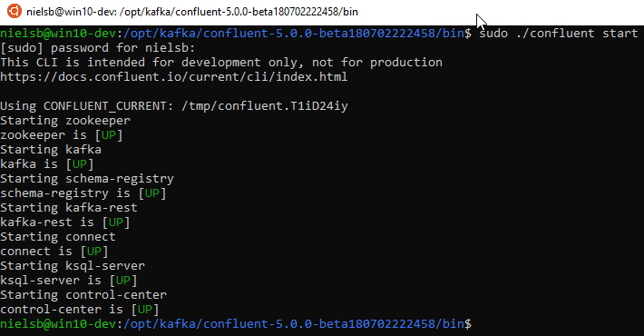
Task: Click the 'Starting ksql-server' line
Action: click(73, 266)
